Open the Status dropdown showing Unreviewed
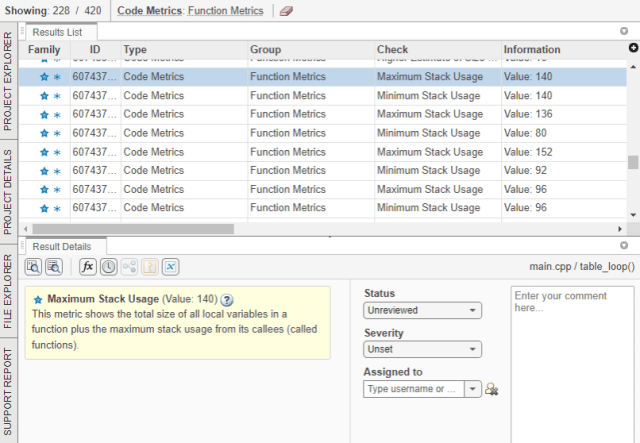The height and width of the screenshot is (443, 640). point(422,311)
